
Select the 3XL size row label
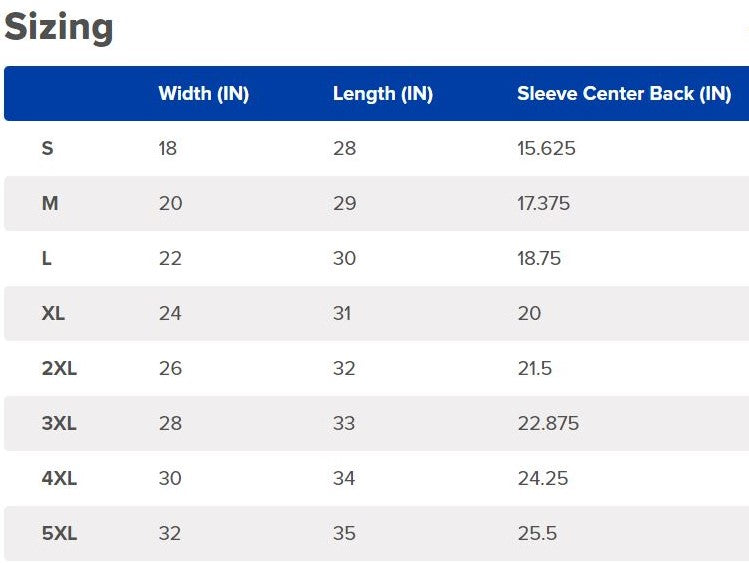pyautogui.click(x=59, y=424)
